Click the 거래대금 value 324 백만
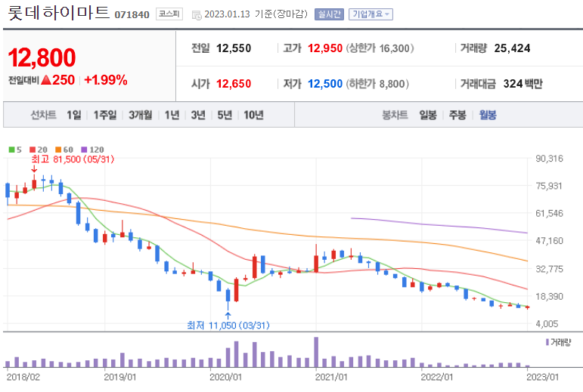The image size is (583, 392). click(523, 84)
